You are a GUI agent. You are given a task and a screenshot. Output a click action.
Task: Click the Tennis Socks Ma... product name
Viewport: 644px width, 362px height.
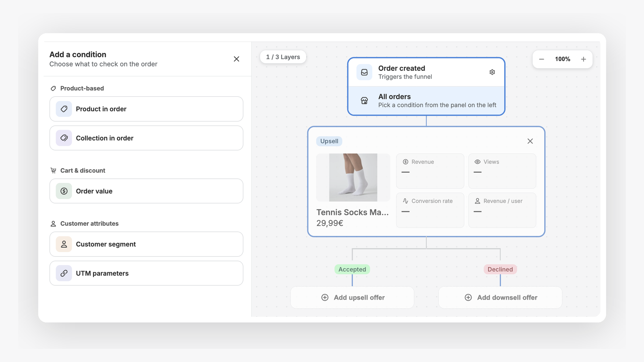tap(353, 212)
